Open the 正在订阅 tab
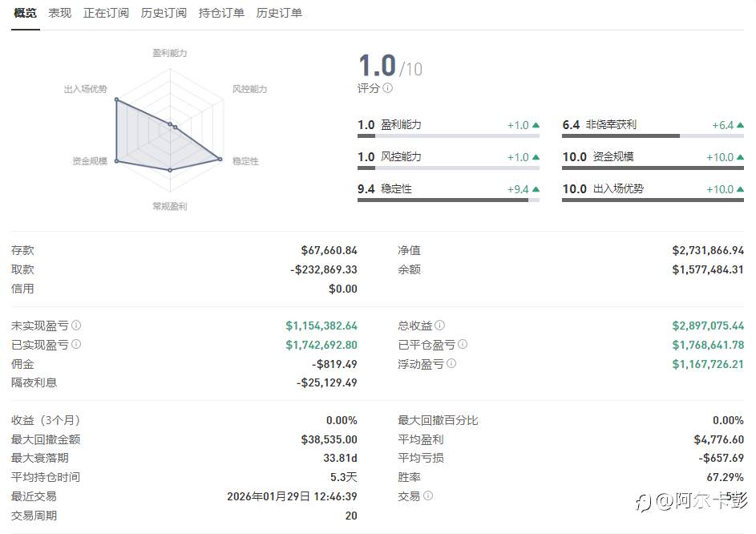 (106, 13)
